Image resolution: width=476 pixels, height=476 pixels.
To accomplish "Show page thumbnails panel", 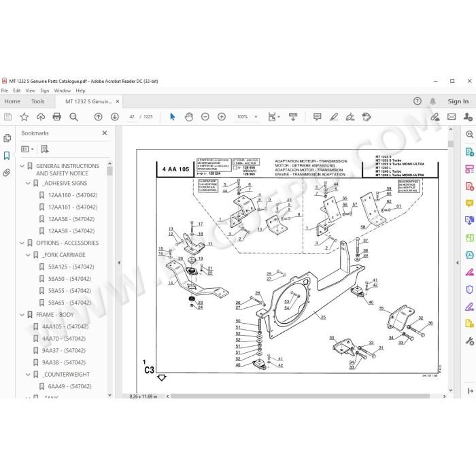I will click(x=7, y=138).
